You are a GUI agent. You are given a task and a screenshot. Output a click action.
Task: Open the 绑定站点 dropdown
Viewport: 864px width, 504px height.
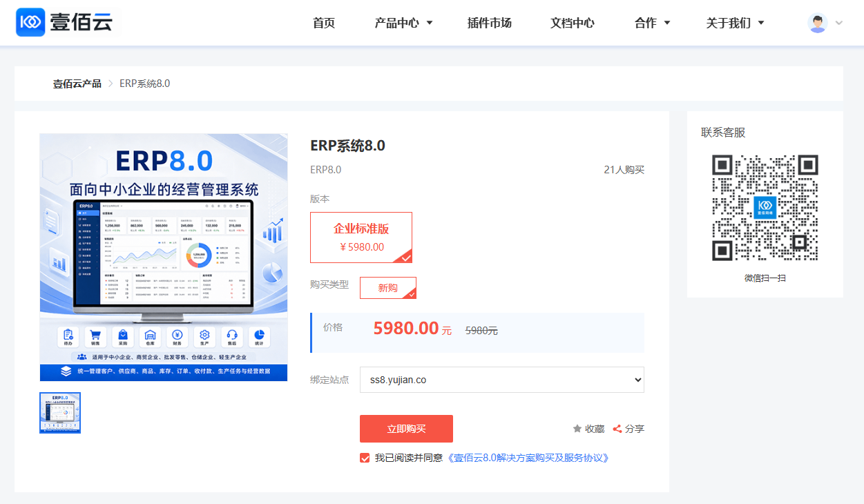point(502,380)
